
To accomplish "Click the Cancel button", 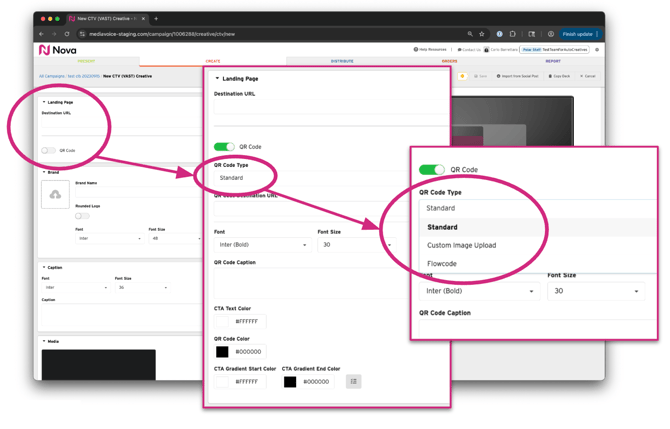I will click(x=588, y=76).
